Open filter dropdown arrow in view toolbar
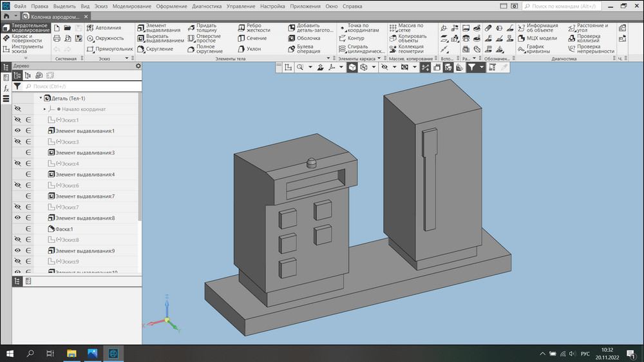 [x=481, y=68]
